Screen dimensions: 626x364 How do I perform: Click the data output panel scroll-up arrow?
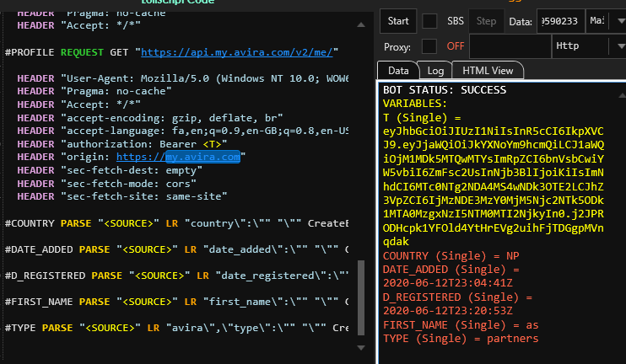pyautogui.click(x=622, y=95)
